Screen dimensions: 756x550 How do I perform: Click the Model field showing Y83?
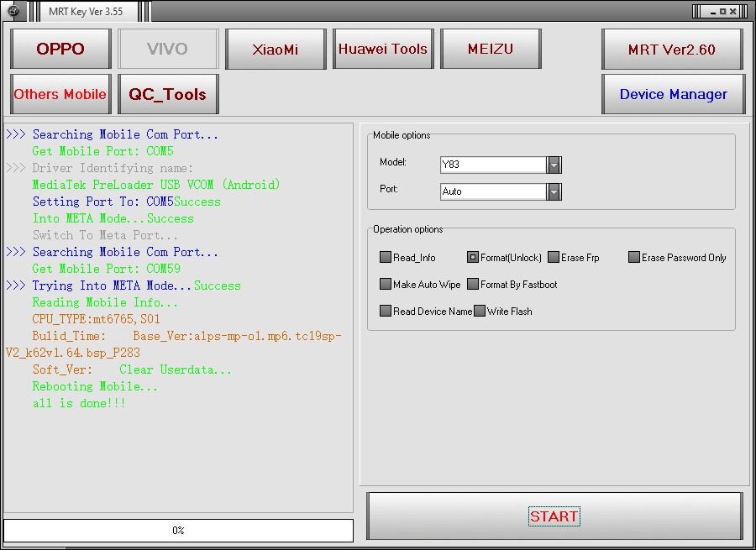coord(494,165)
